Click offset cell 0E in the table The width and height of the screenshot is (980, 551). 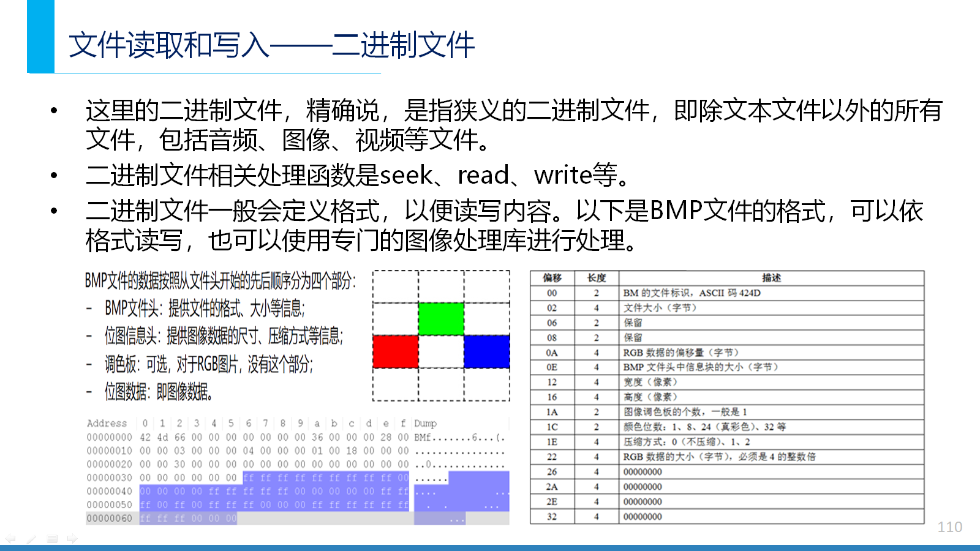(552, 367)
